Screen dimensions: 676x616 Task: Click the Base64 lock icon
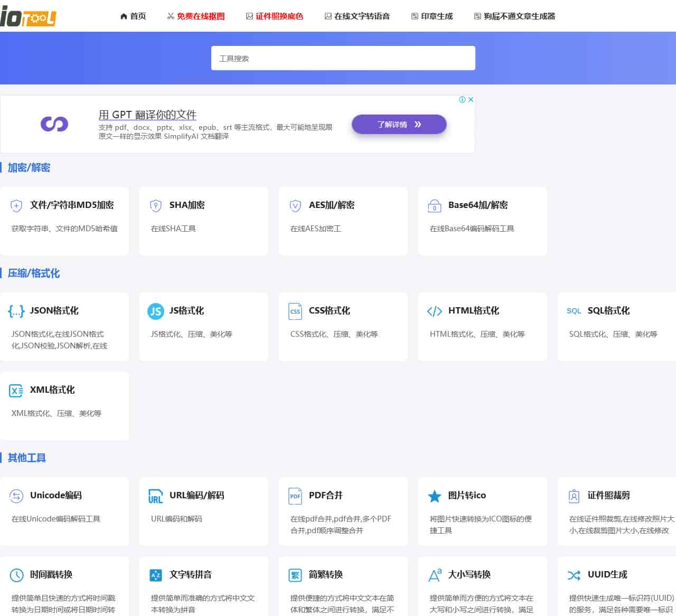pos(435,206)
